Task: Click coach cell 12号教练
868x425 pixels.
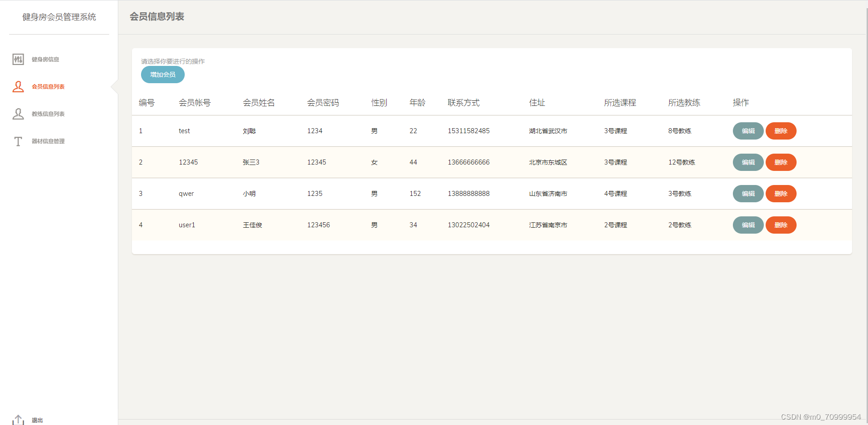Action: tap(681, 162)
